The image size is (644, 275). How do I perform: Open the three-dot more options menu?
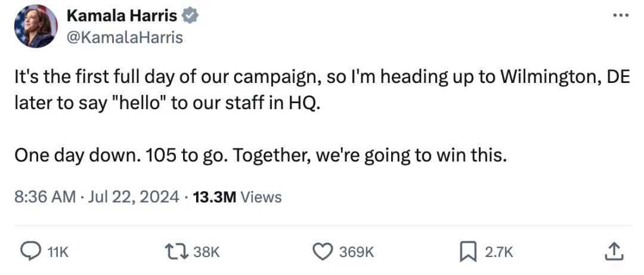(621, 16)
